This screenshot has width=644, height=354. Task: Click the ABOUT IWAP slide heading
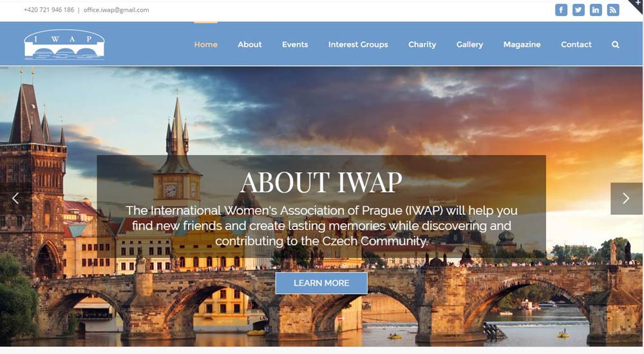click(321, 182)
